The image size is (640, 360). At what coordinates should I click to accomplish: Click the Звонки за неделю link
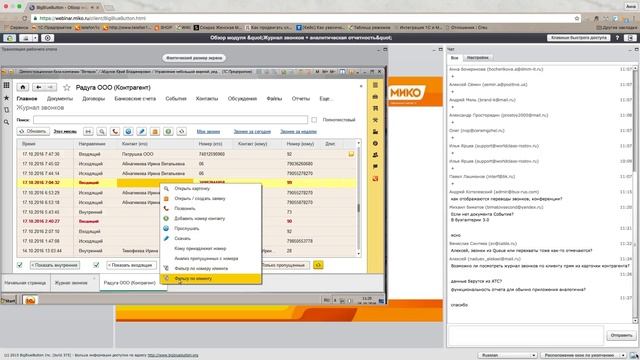click(x=298, y=132)
